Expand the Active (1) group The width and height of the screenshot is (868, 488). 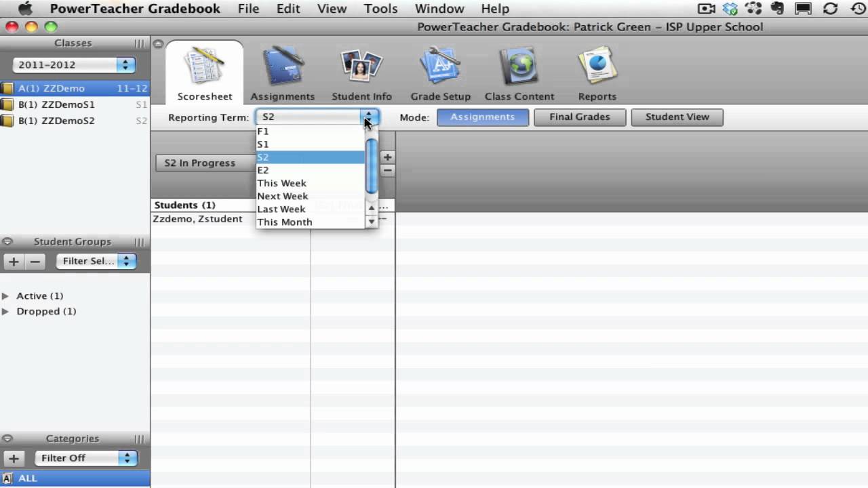[6, 296]
